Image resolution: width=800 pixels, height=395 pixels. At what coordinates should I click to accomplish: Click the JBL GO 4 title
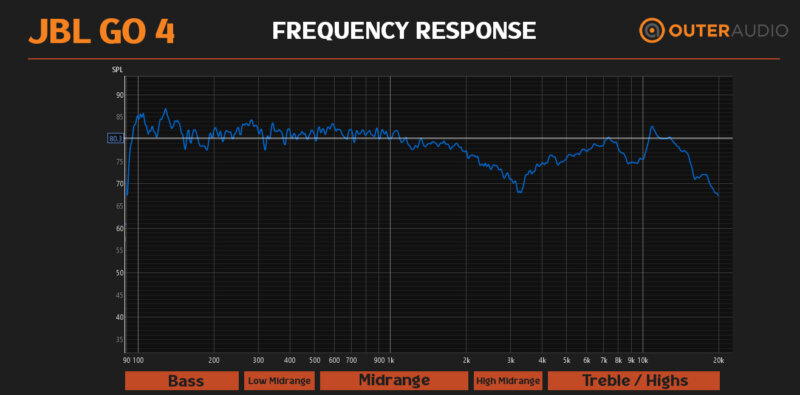tap(102, 32)
